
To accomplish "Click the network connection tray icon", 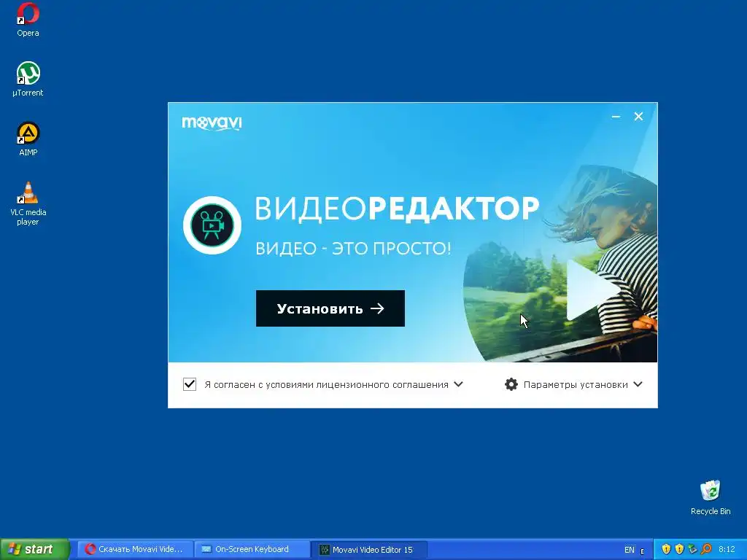I will tap(693, 549).
